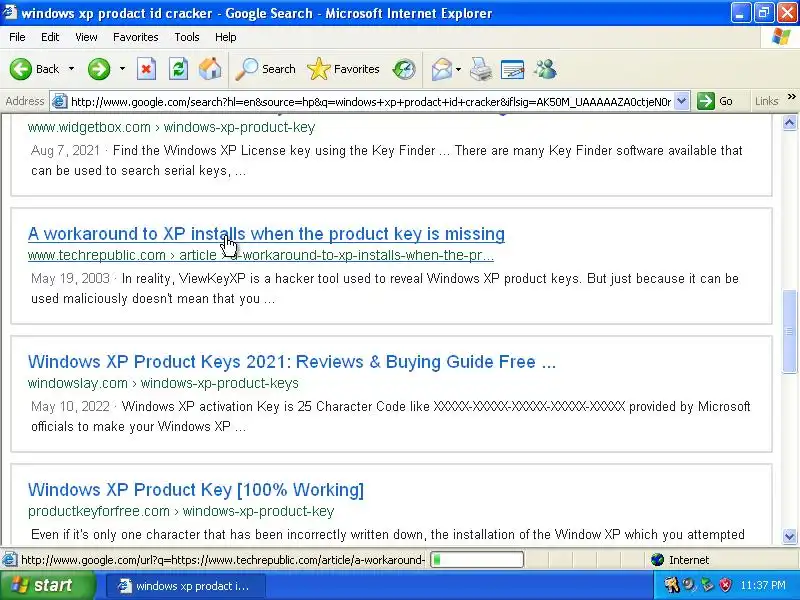Open 'Windows XP Product Key [100% Working]' result
800x600 pixels.
point(196,490)
